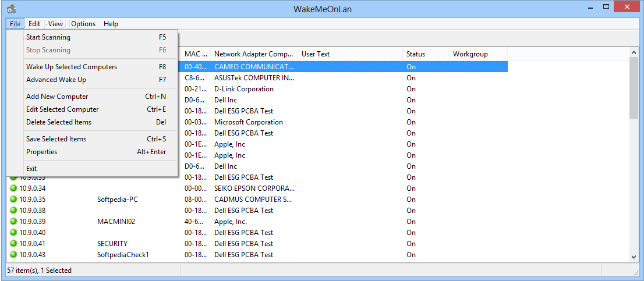Click green status icon for 10.9.0.41
Viewport: 644px width, 281px height.
(x=13, y=244)
